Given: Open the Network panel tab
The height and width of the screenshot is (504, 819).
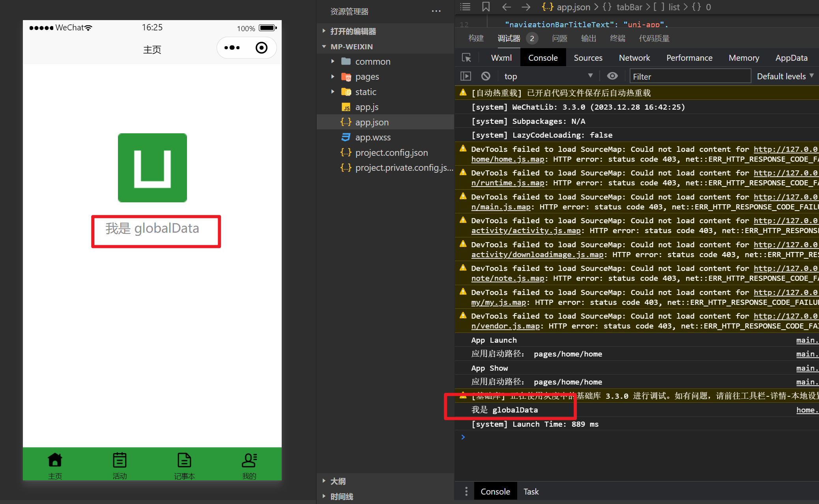Looking at the screenshot, I should 634,58.
